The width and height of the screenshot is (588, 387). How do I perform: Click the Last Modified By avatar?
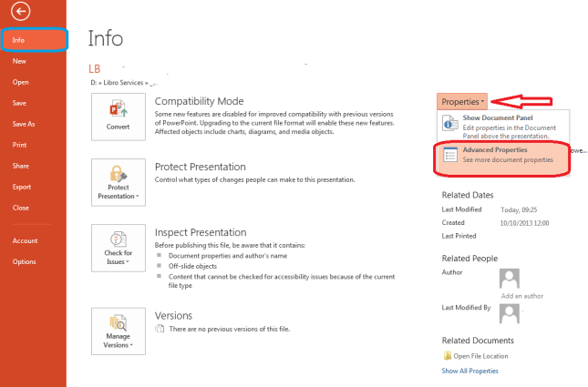511,313
